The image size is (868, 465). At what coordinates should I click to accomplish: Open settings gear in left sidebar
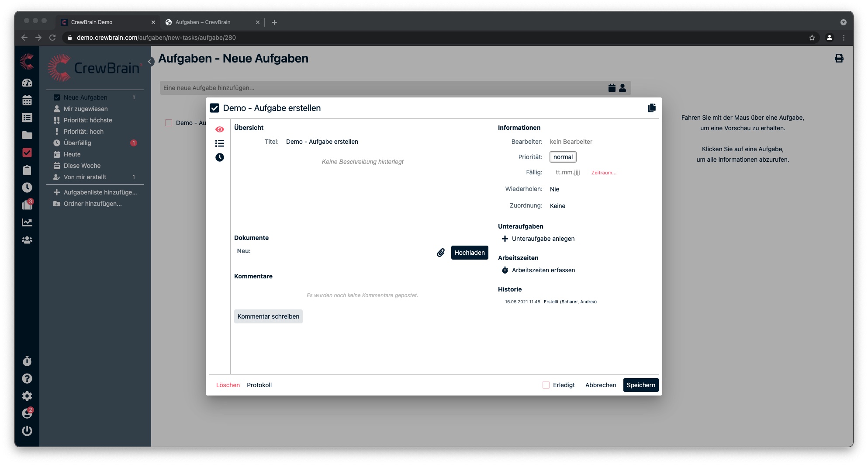click(27, 396)
